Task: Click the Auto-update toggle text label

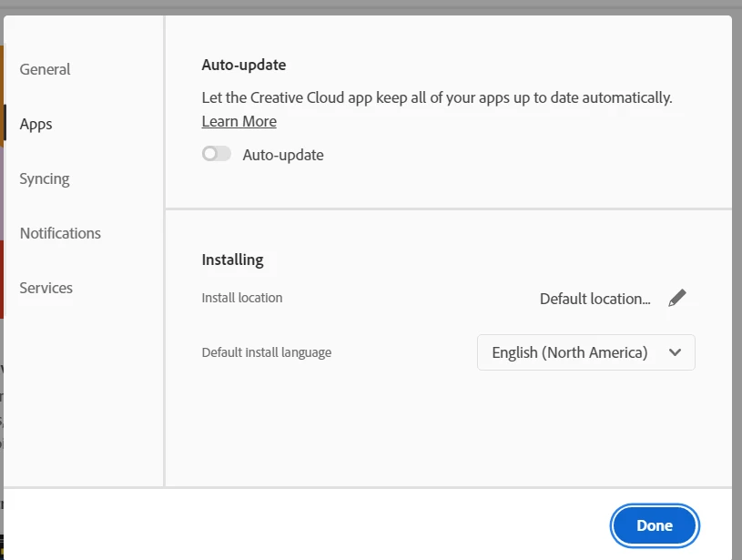Action: [283, 156]
